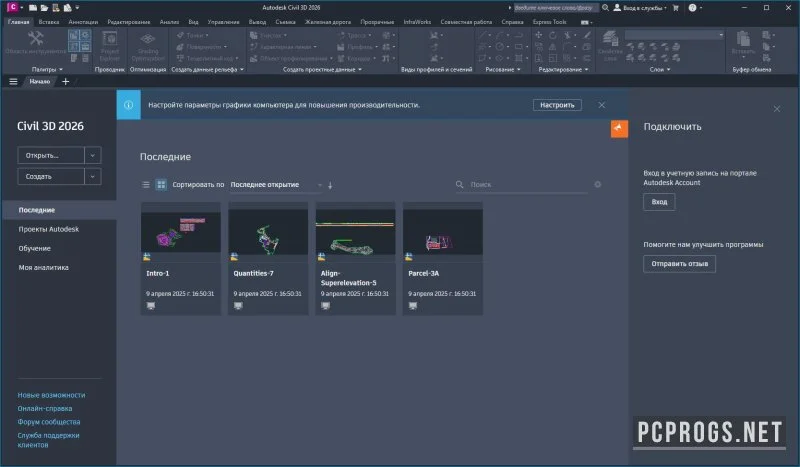Open Онлайн-справка link
This screenshot has height=467, width=800.
click(x=45, y=408)
